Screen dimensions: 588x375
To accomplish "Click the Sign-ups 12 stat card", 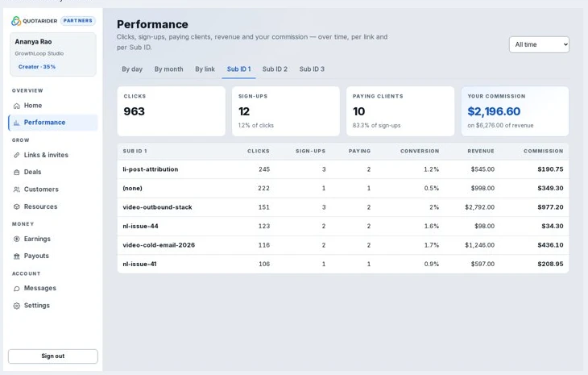I will [286, 111].
